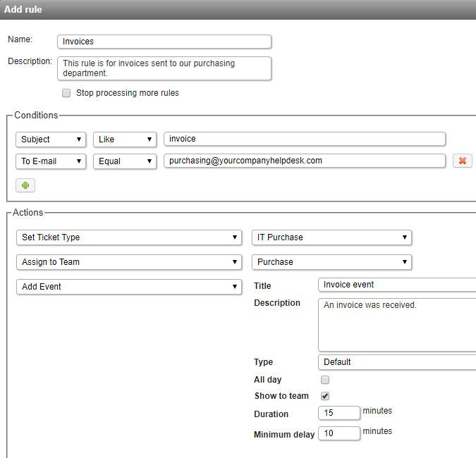
Task: Open the Subject condition field dropdown
Action: pyautogui.click(x=51, y=140)
